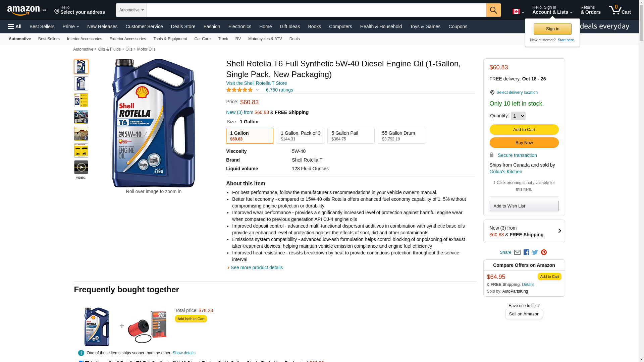Go to the Car Care subcategory
Image resolution: width=644 pixels, height=362 pixels.
pos(202,39)
